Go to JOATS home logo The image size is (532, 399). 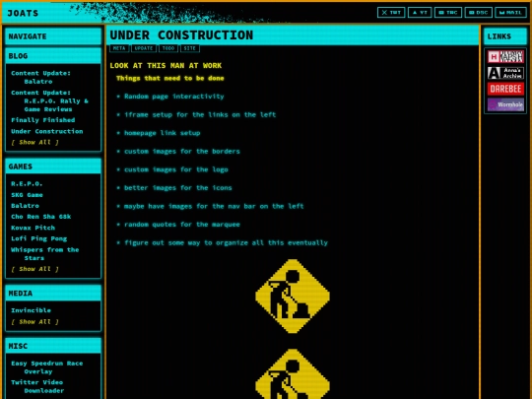tap(23, 13)
